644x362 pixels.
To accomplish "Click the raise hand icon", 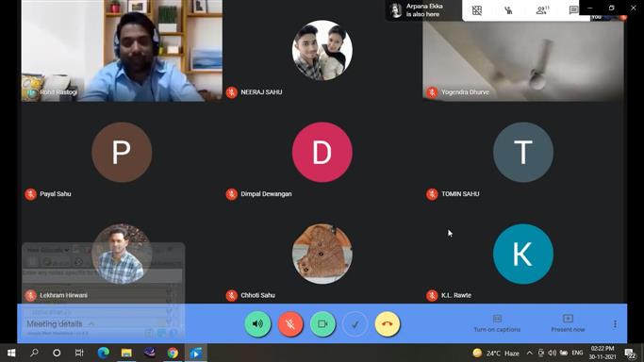I will tap(508, 10).
